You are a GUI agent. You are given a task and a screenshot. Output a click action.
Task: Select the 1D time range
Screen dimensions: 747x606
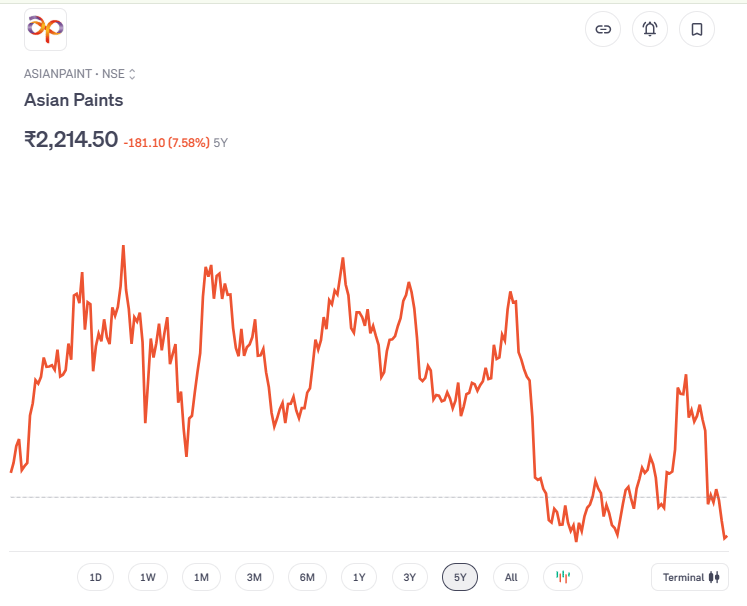(96, 577)
